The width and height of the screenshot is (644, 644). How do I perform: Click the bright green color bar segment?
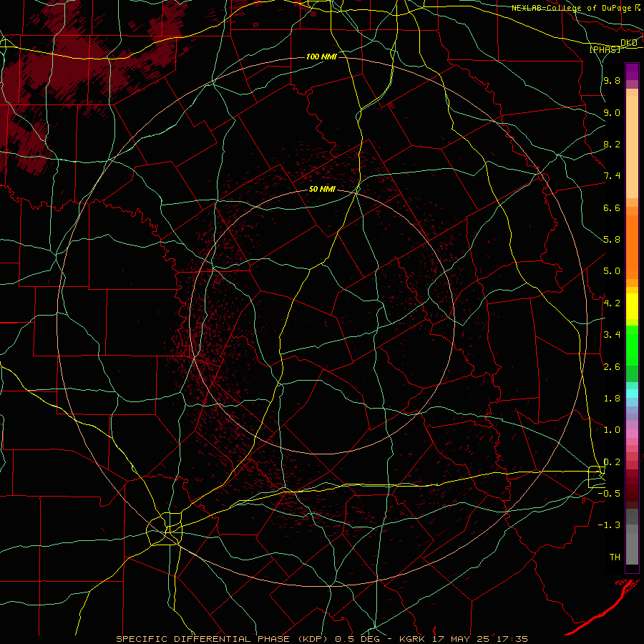632,346
